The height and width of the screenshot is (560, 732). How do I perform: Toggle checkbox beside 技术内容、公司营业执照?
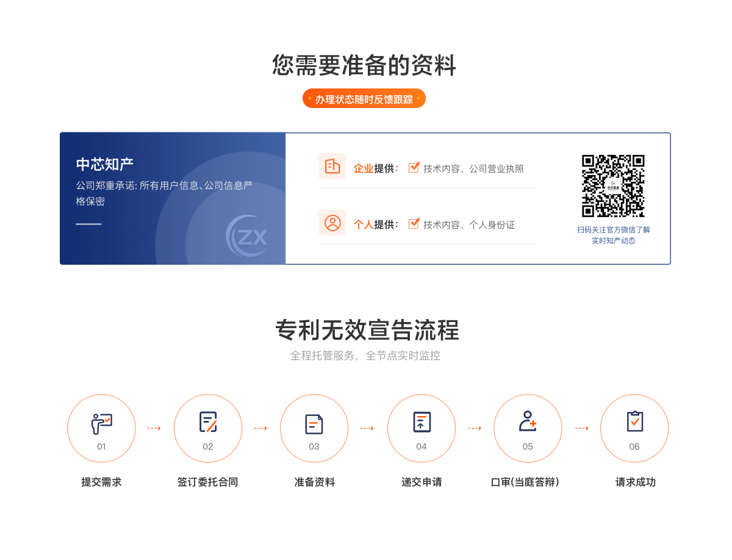[x=414, y=167]
